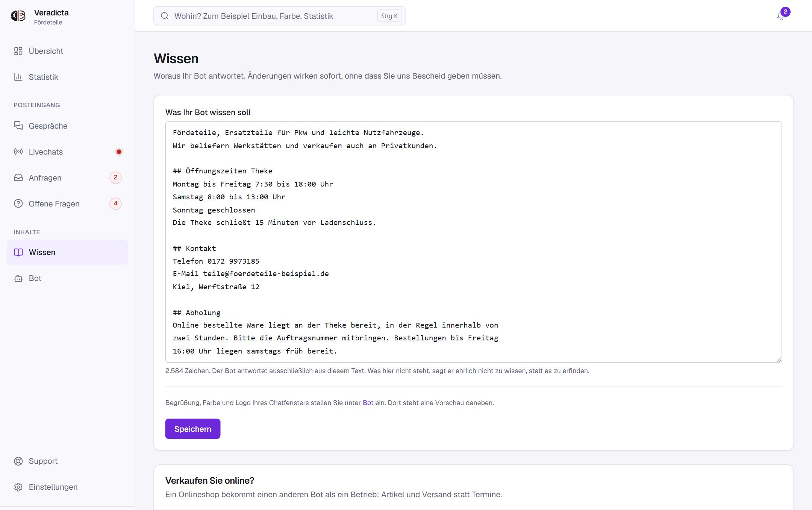Select the Wissen book icon

(18, 252)
